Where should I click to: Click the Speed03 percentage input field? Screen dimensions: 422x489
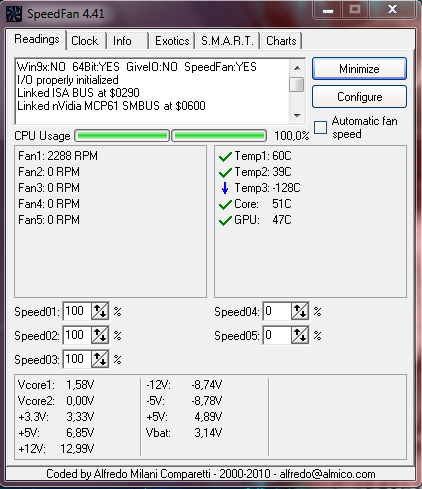[77, 359]
